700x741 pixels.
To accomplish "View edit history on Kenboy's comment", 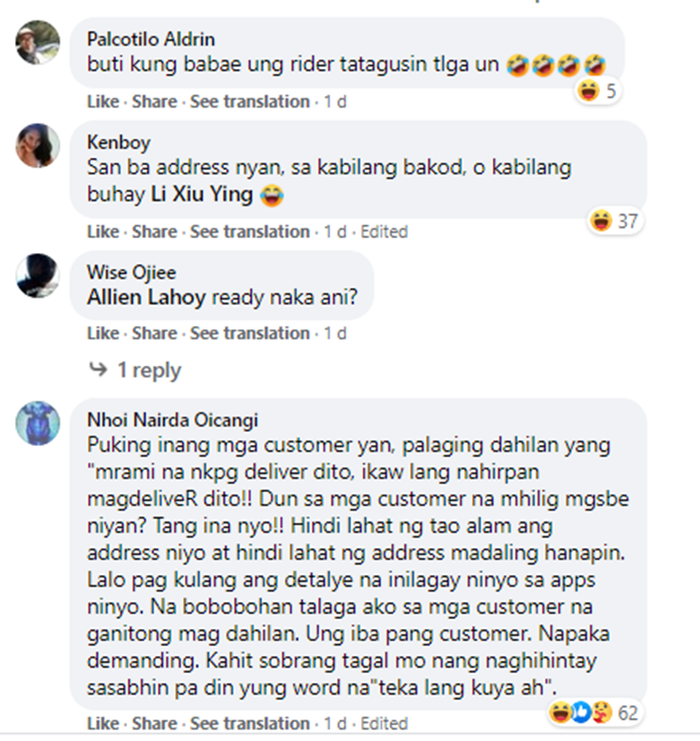I will (x=385, y=231).
